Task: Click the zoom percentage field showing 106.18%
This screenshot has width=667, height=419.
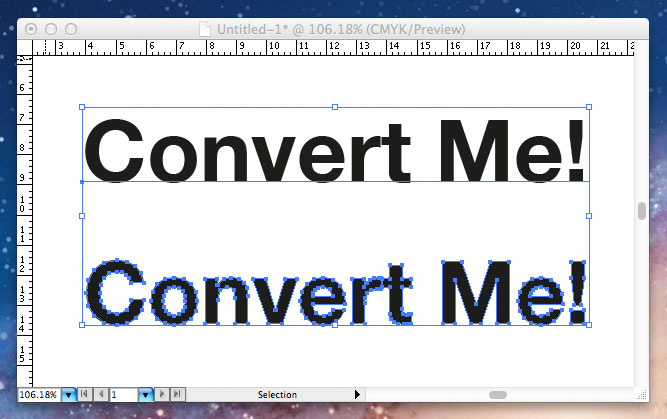Action: [x=39, y=395]
